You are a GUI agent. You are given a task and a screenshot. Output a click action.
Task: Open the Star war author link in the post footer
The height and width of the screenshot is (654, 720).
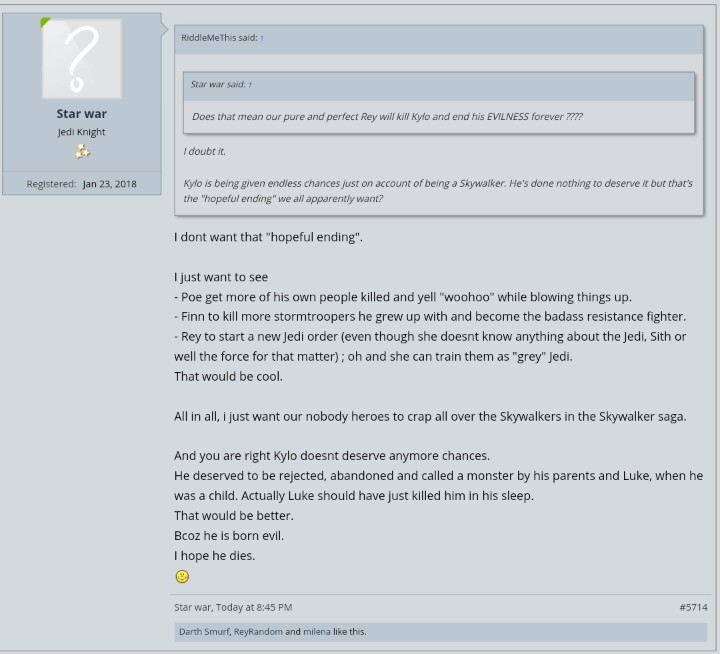tap(193, 607)
